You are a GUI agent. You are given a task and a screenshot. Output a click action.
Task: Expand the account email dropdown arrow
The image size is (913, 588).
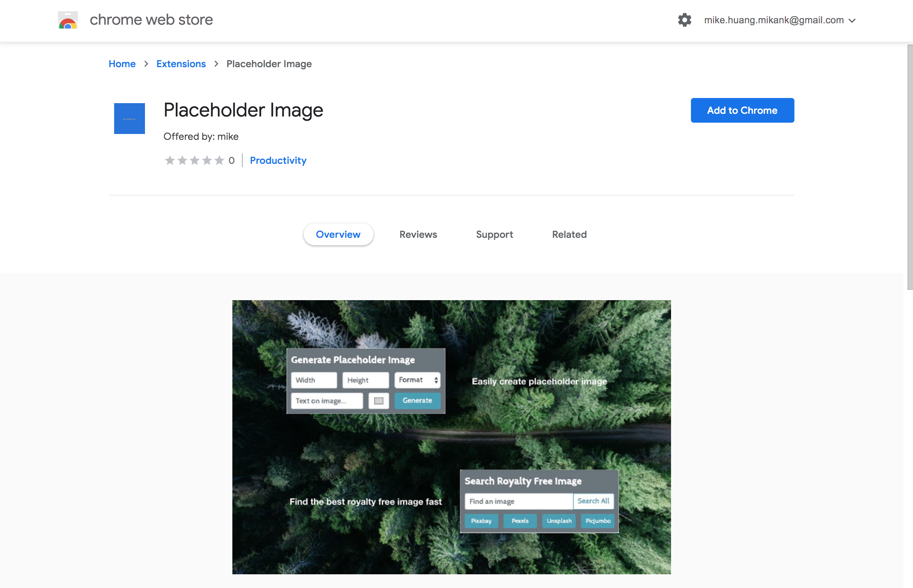point(852,21)
